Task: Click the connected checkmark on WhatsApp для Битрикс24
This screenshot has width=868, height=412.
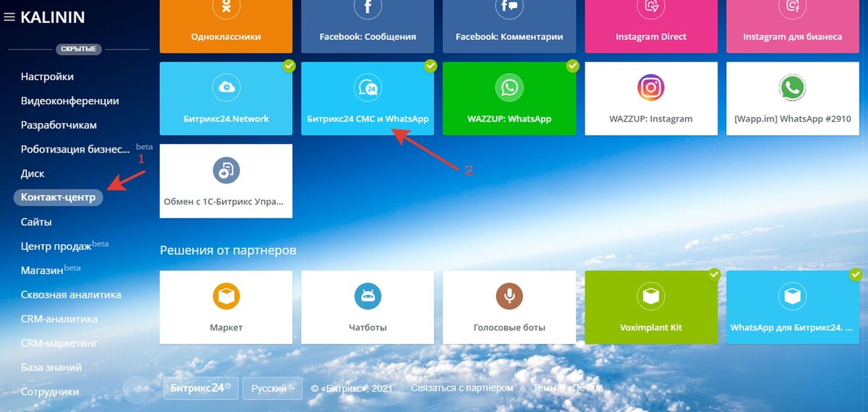Action: (x=856, y=275)
